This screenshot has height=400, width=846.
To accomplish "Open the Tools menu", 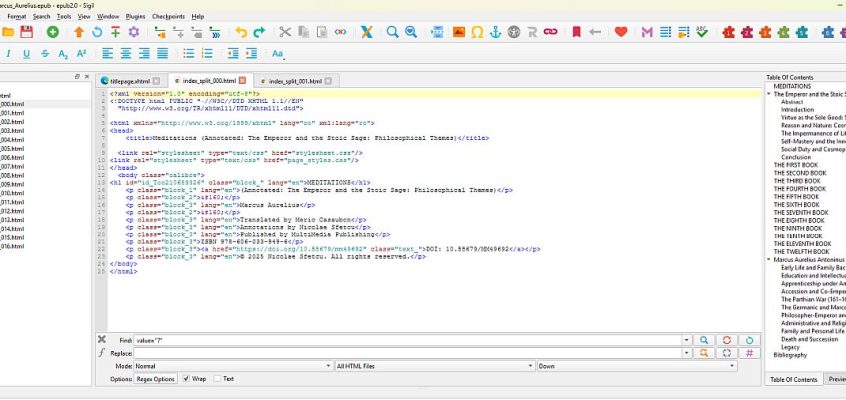I will (64, 17).
